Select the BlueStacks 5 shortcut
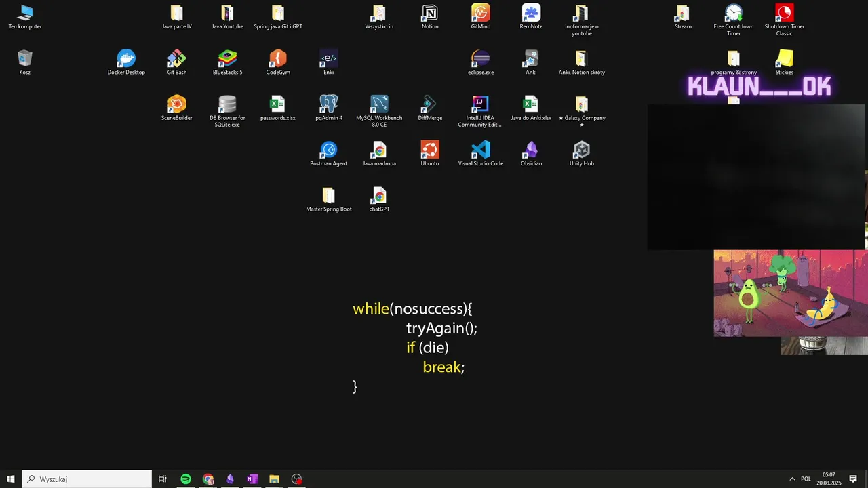This screenshot has height=488, width=868. [227, 62]
